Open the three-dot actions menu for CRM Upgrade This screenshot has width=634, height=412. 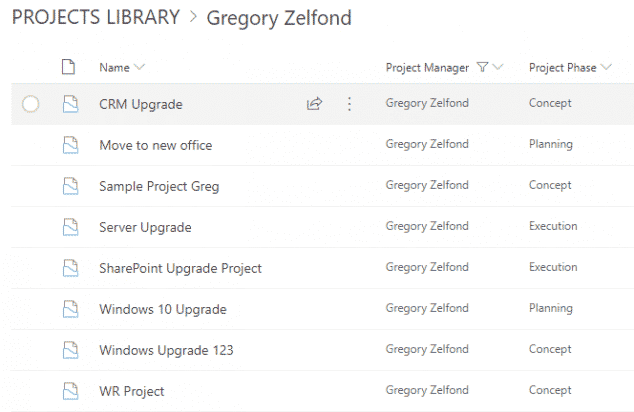pyautogui.click(x=349, y=103)
